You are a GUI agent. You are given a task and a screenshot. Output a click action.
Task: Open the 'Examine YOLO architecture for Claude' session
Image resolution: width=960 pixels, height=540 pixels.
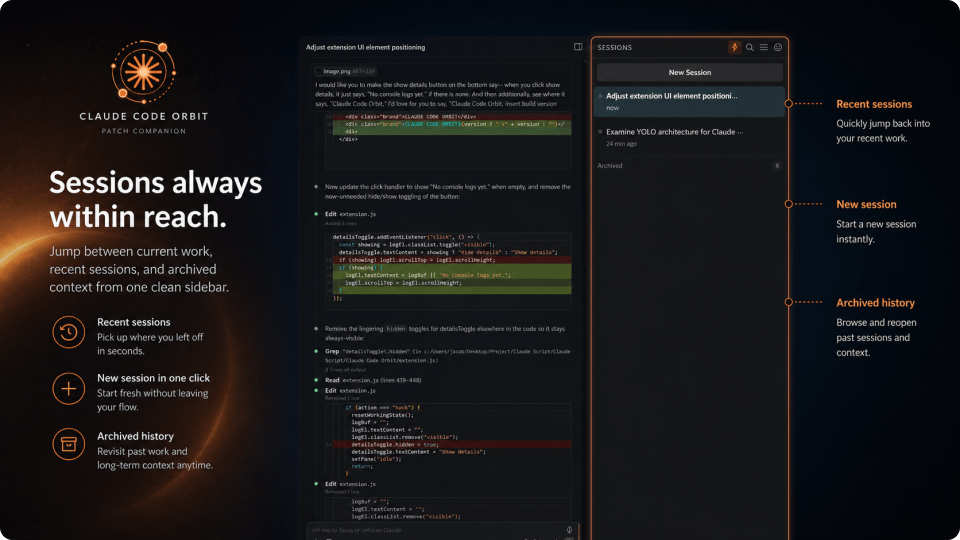[x=689, y=137]
